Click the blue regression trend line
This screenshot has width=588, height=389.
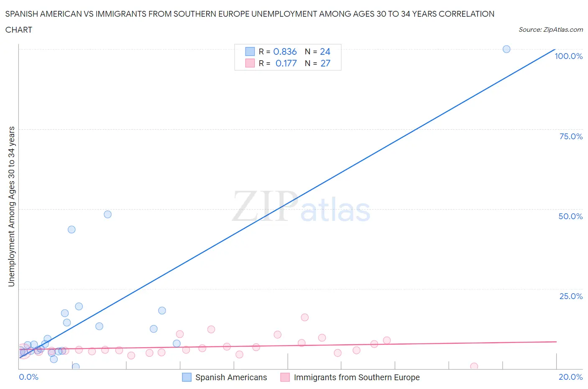[x=287, y=203]
